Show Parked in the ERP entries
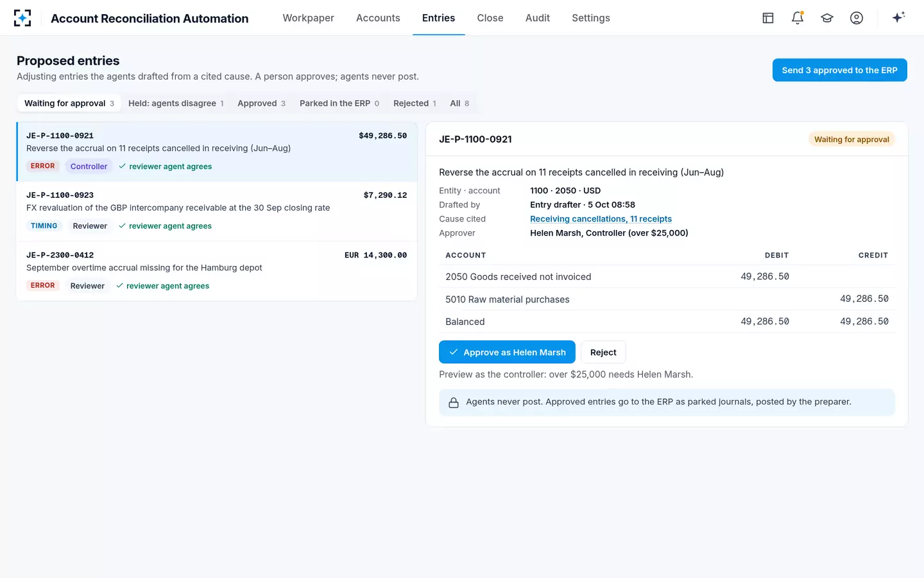The width and height of the screenshot is (924, 578). click(339, 103)
